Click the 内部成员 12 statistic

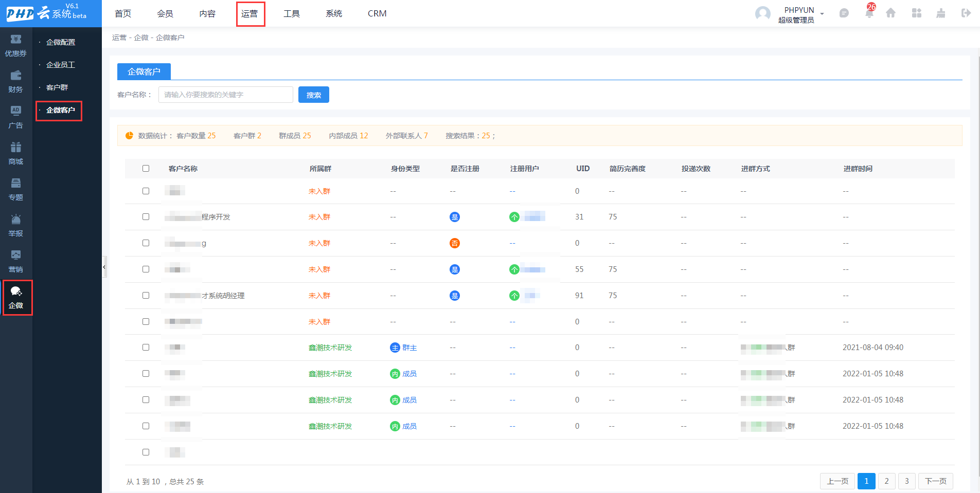point(349,136)
